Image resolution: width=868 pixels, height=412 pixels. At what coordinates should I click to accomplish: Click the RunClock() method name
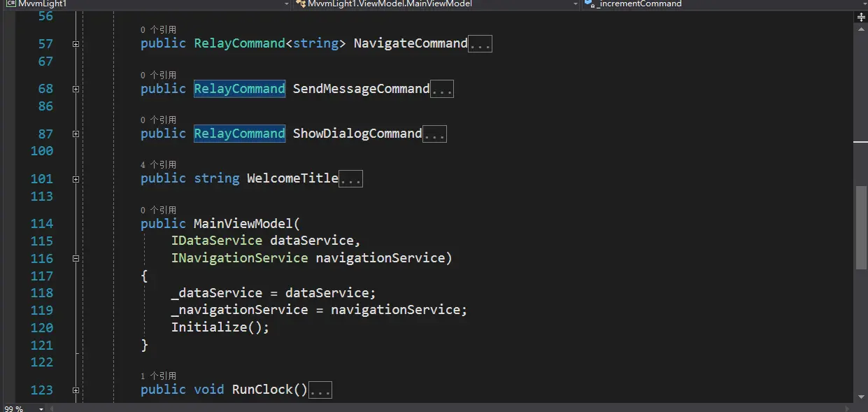(270, 390)
